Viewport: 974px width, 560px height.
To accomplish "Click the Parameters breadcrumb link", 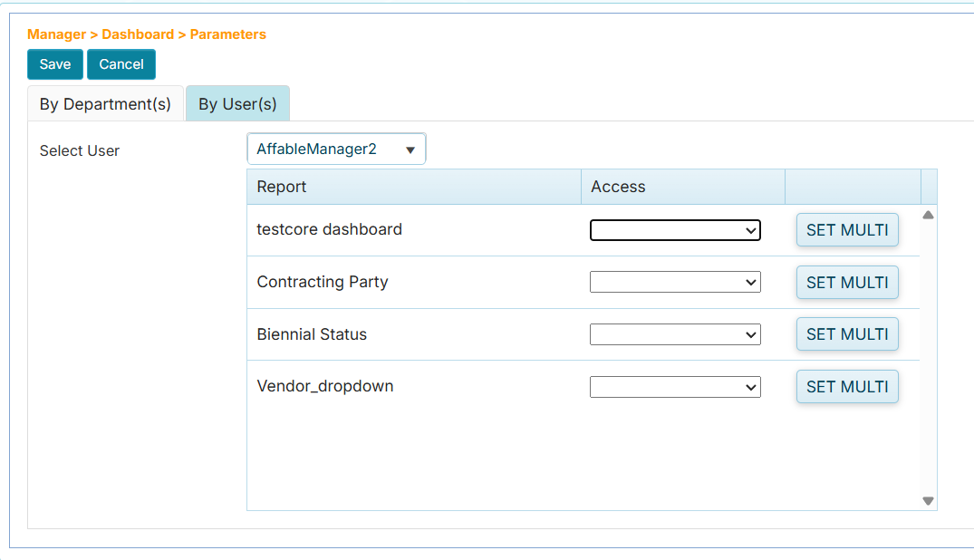I will point(227,34).
